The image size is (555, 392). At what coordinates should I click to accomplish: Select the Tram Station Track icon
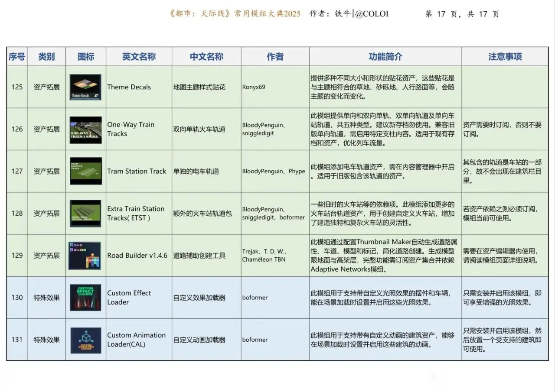(85, 171)
